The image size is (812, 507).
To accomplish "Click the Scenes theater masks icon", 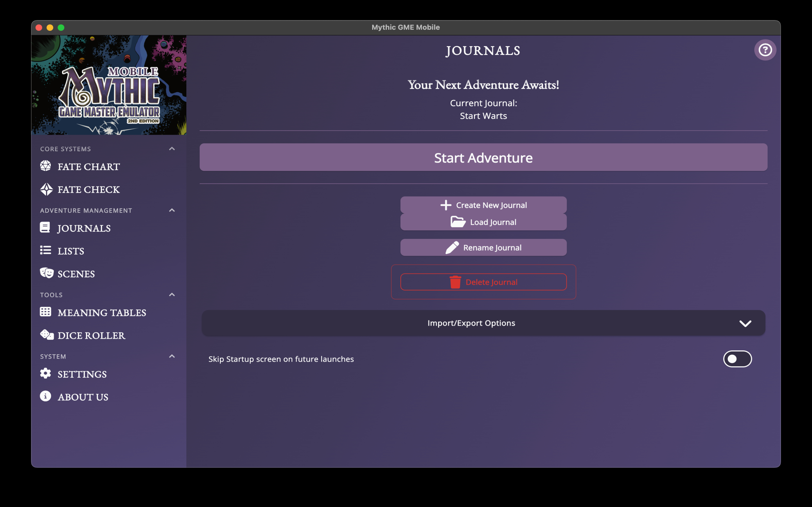I will (47, 273).
